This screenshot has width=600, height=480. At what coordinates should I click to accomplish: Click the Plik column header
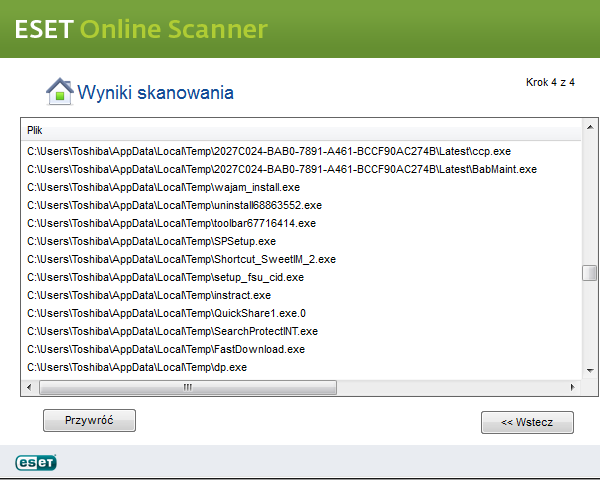tap(302, 131)
